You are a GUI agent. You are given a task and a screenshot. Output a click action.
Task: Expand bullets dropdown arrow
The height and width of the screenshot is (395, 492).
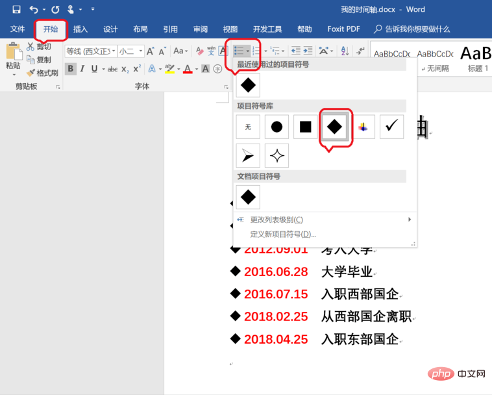(248, 51)
